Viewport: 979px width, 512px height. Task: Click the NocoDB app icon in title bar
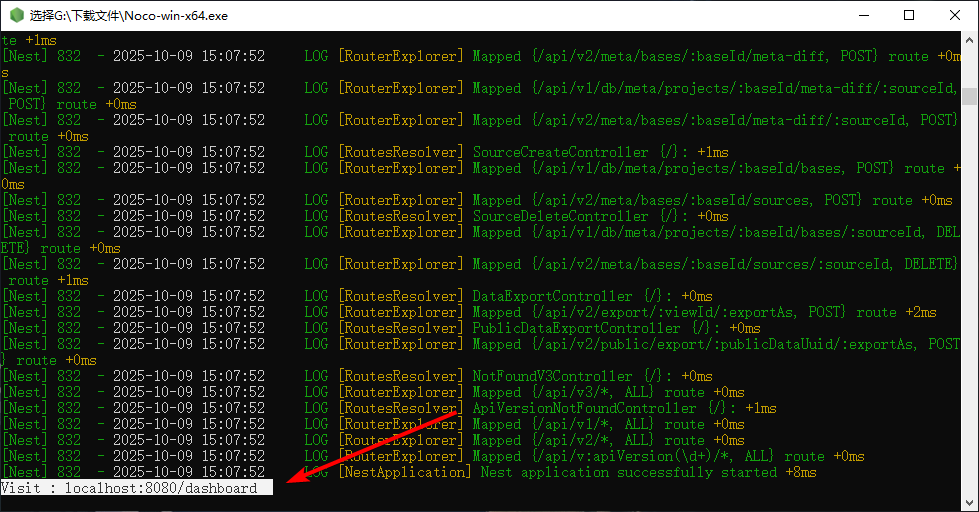coord(15,16)
